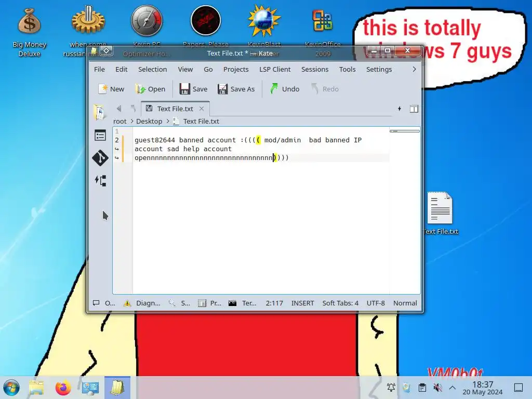Select Text File.txt on the desktop
Screen dimensions: 532x399
click(x=440, y=213)
